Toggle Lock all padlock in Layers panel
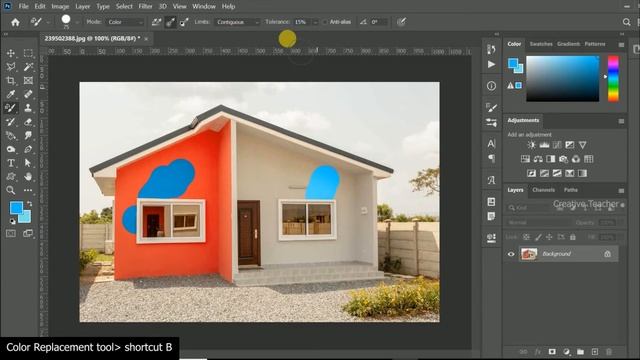This screenshot has height=360, width=640. pos(573,237)
